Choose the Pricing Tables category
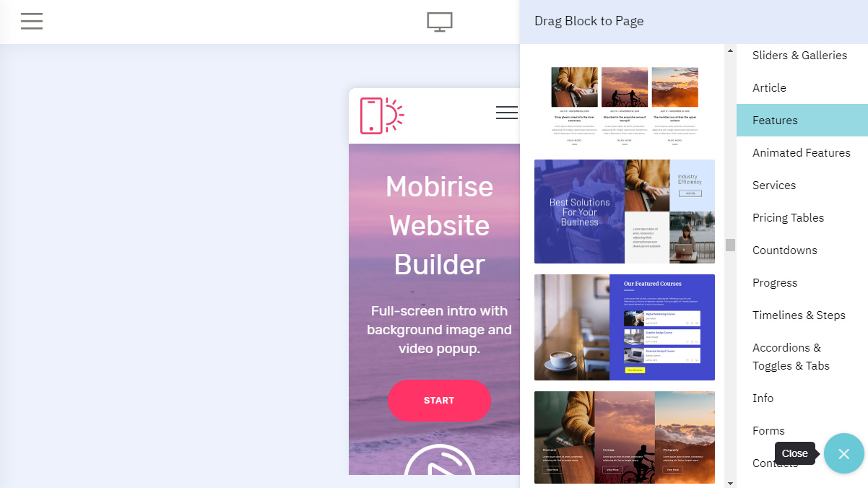This screenshot has height=488, width=868. [x=788, y=217]
